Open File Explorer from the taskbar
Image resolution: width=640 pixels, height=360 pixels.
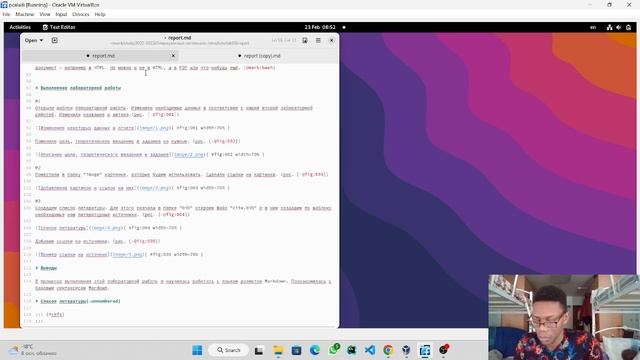pyautogui.click(x=278, y=350)
